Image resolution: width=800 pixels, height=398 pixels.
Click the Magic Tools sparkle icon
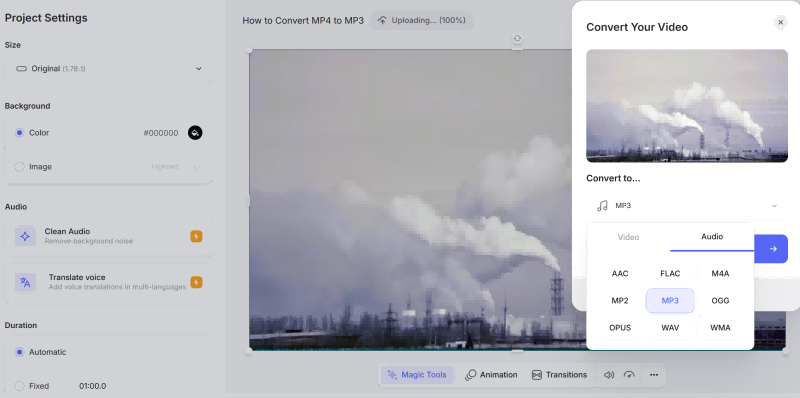(x=392, y=375)
